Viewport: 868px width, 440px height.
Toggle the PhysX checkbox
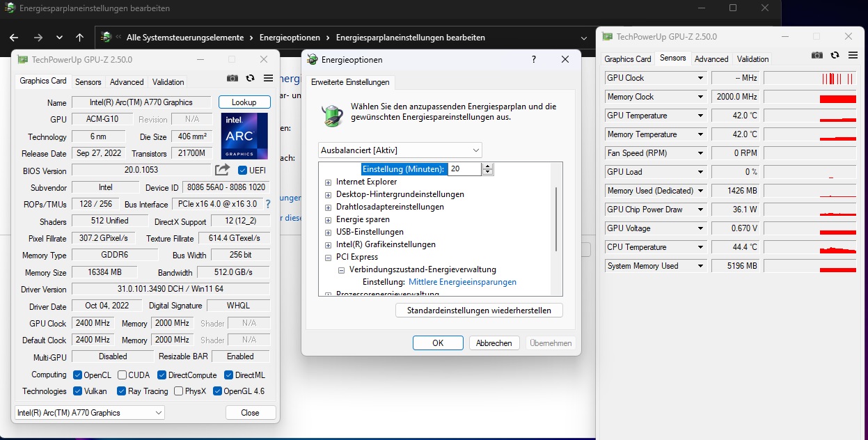179,391
